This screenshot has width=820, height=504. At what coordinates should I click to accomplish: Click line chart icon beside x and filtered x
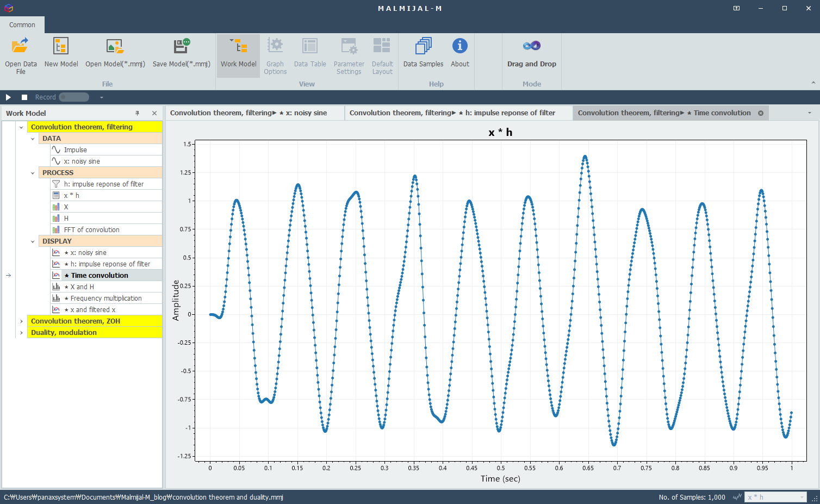point(56,309)
